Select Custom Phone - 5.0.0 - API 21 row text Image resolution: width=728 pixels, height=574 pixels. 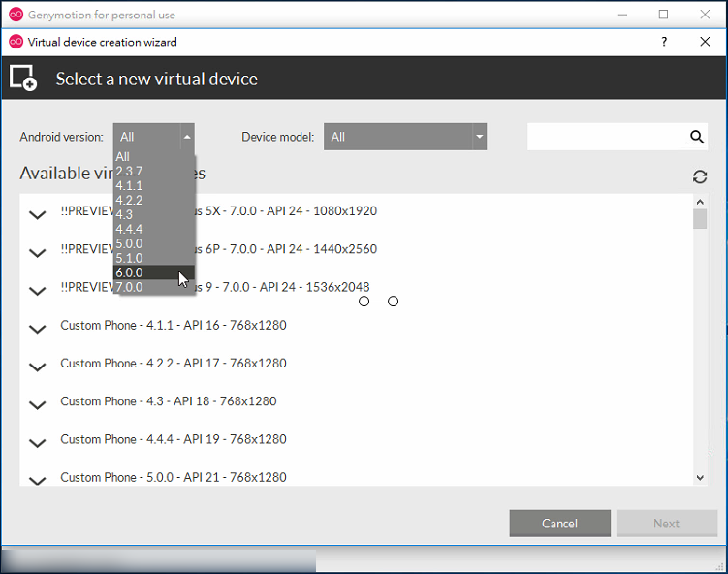[x=174, y=477]
